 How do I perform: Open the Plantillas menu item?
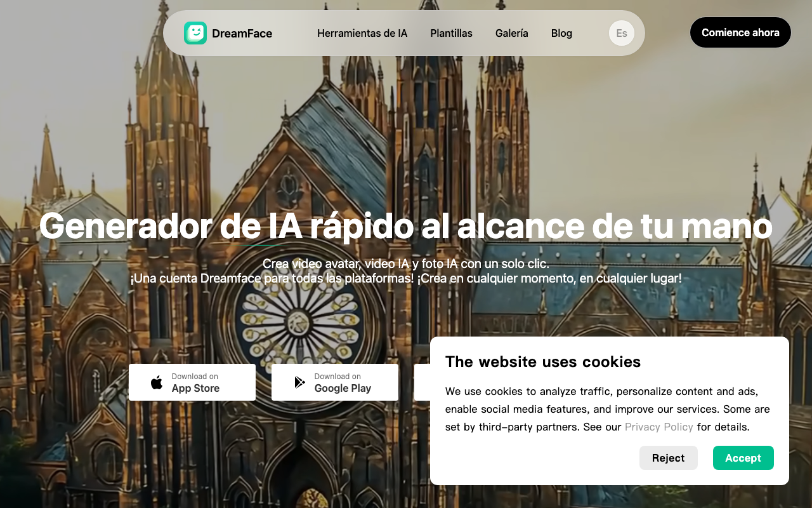451,33
